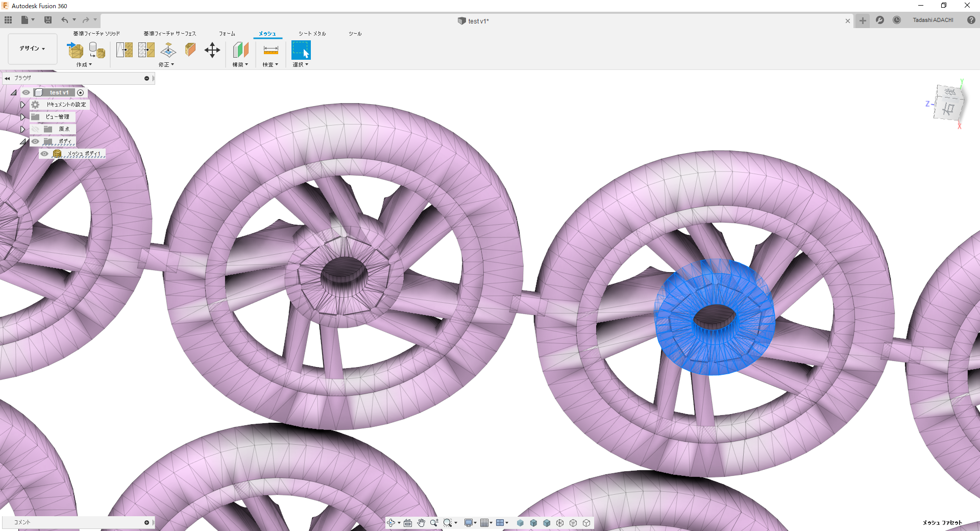This screenshot has height=531, width=980.
Task: Click the new design plus tab button
Action: (x=863, y=20)
